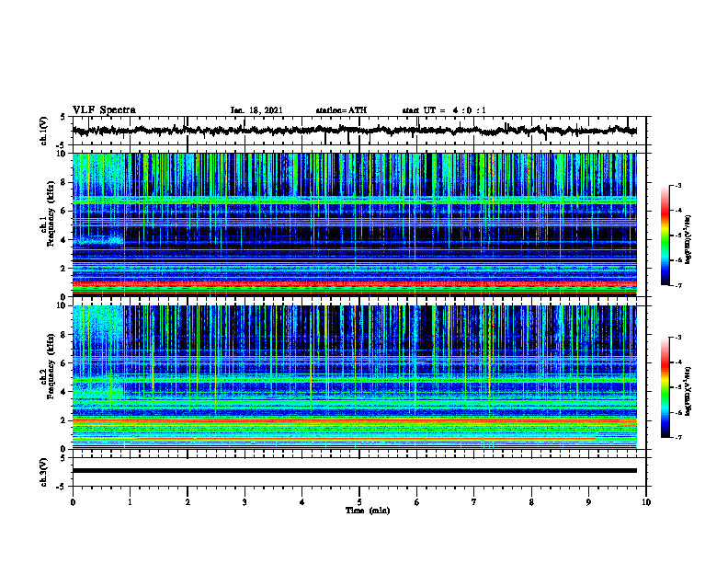
Task: Click time axis tick label "8"
Action: pos(531,502)
